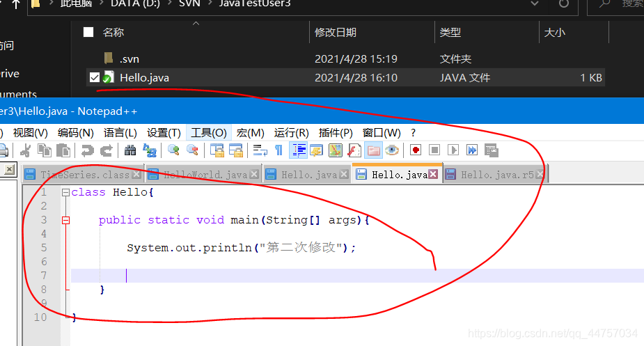Open user defined language dialog icon
Image resolution: width=644 pixels, height=346 pixels.
point(316,150)
